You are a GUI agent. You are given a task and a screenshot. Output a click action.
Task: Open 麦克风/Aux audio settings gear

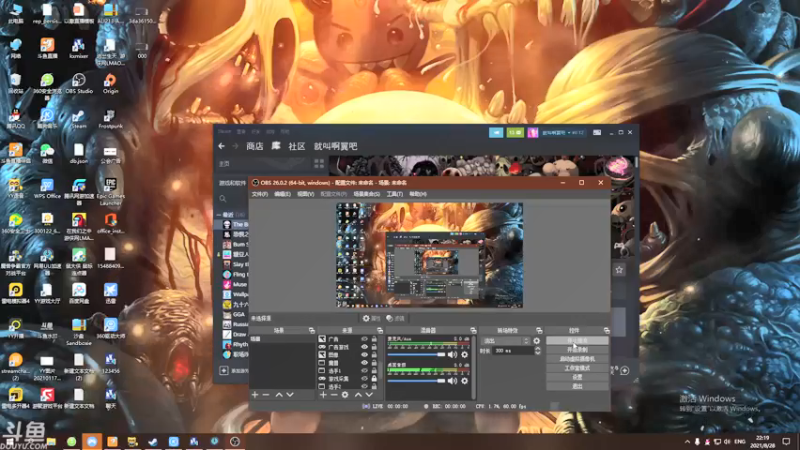click(x=464, y=355)
